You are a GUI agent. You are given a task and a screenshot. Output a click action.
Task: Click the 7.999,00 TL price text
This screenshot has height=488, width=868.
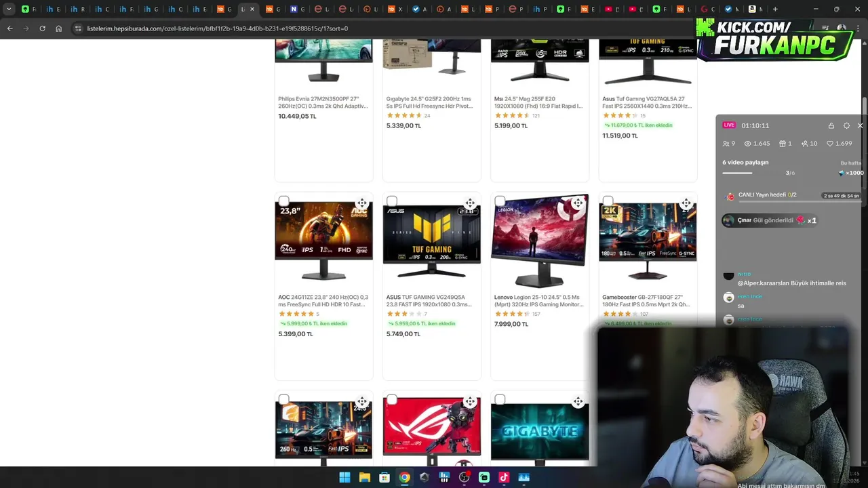(511, 324)
